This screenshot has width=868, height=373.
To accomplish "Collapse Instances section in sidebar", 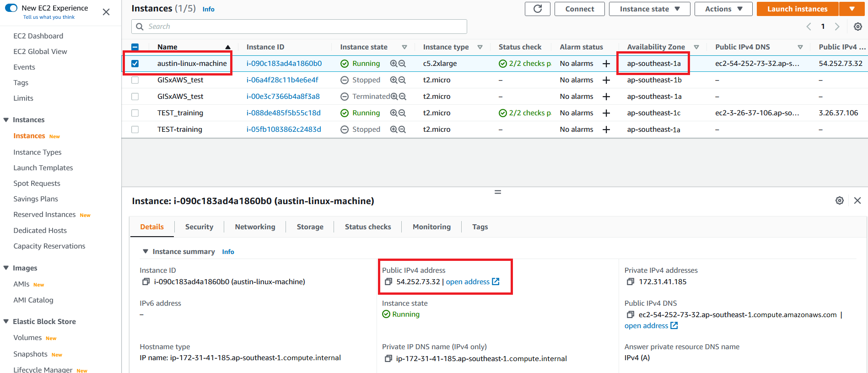I will [x=6, y=120].
